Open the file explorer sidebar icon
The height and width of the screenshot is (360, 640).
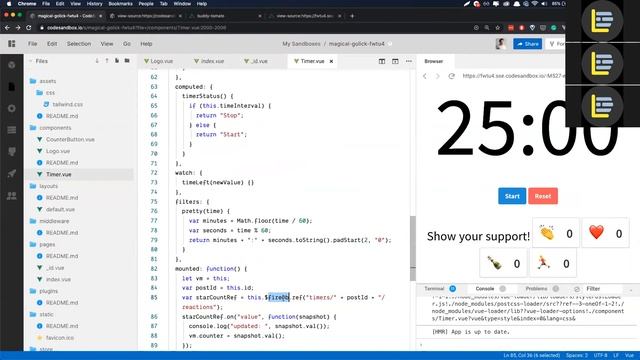coord(12,87)
